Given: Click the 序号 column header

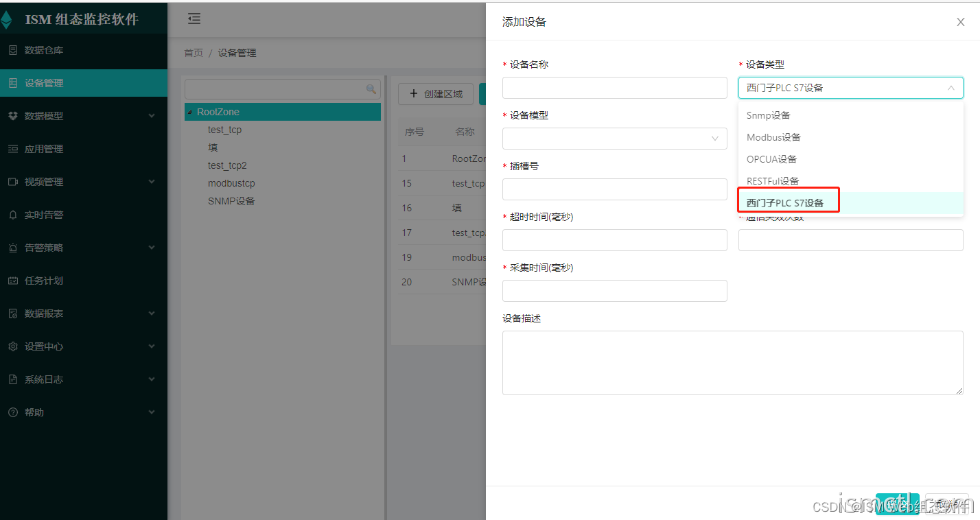Looking at the screenshot, I should click(415, 132).
